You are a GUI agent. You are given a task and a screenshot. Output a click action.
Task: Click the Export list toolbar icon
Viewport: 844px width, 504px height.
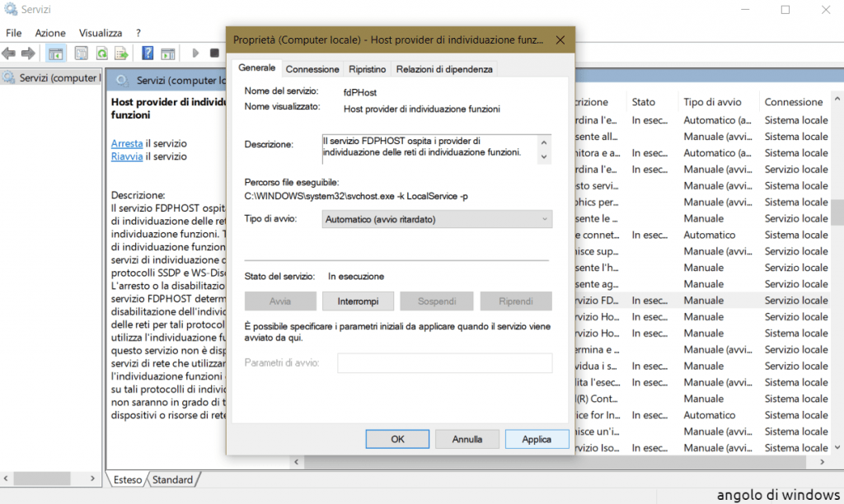tap(121, 54)
